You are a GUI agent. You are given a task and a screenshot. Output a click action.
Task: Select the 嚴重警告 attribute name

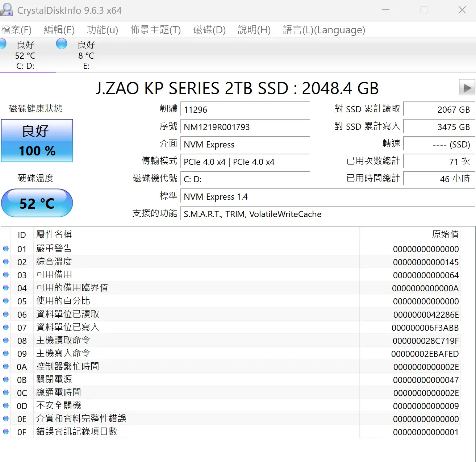pyautogui.click(x=54, y=249)
